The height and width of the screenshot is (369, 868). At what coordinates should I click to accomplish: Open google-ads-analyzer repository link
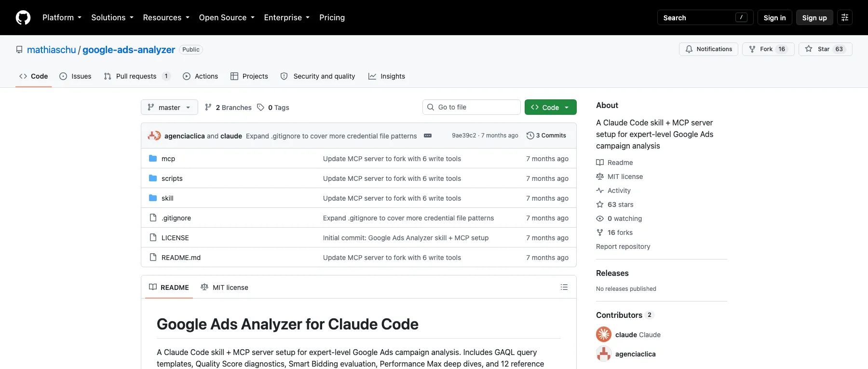click(x=129, y=50)
